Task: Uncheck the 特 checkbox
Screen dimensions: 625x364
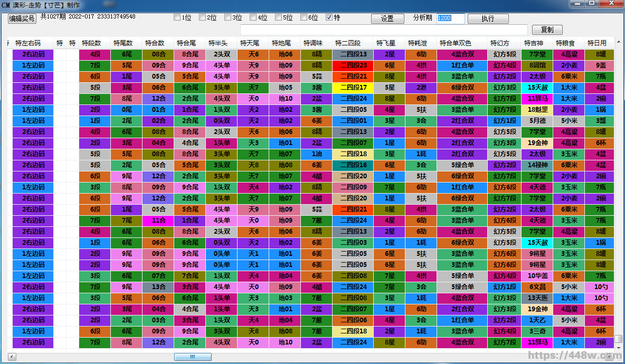Action: tap(329, 17)
